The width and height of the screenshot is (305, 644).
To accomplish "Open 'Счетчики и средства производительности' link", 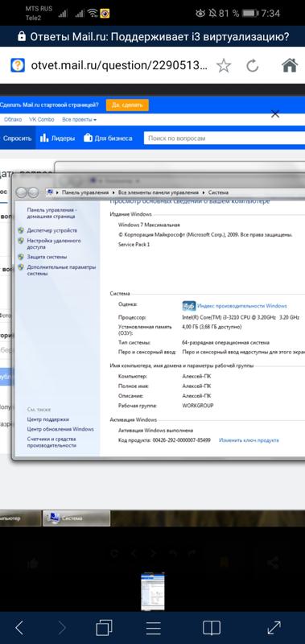I will [52, 442].
